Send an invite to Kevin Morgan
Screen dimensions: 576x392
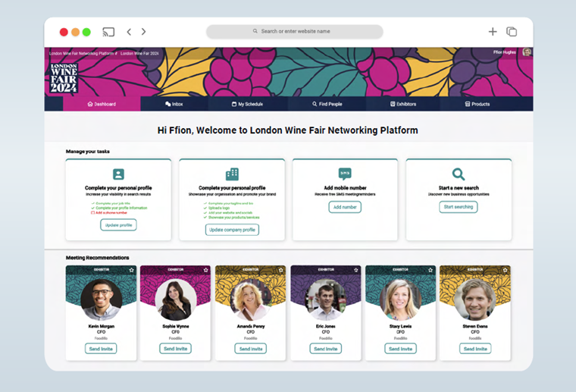click(x=101, y=349)
